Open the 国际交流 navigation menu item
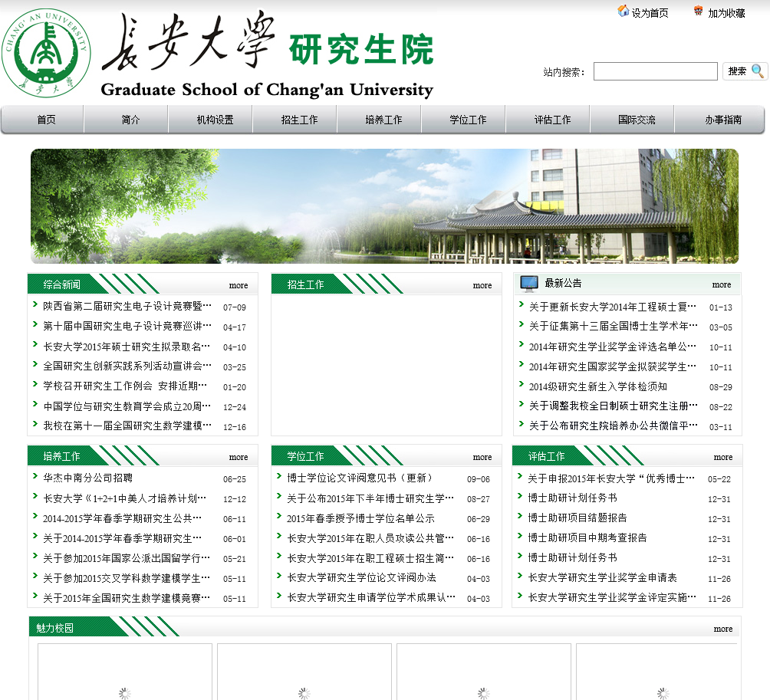The width and height of the screenshot is (770, 700). click(637, 120)
